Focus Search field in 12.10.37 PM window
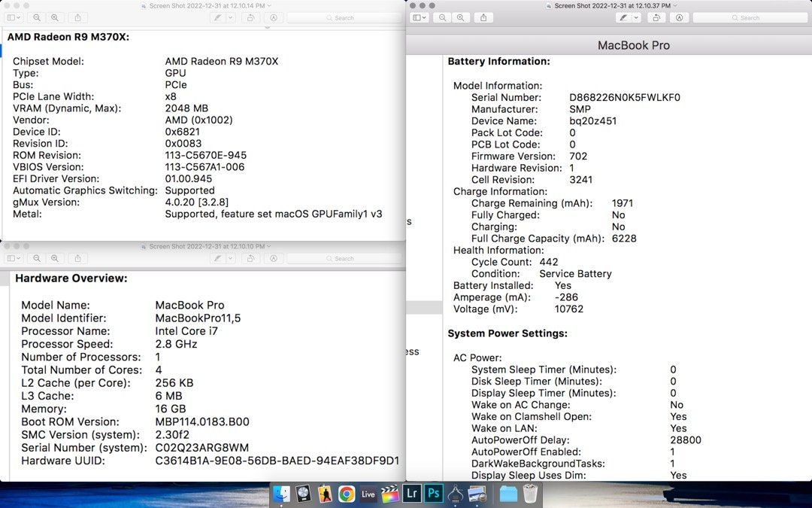Screen dimensions: 812x508 (x=750, y=17)
